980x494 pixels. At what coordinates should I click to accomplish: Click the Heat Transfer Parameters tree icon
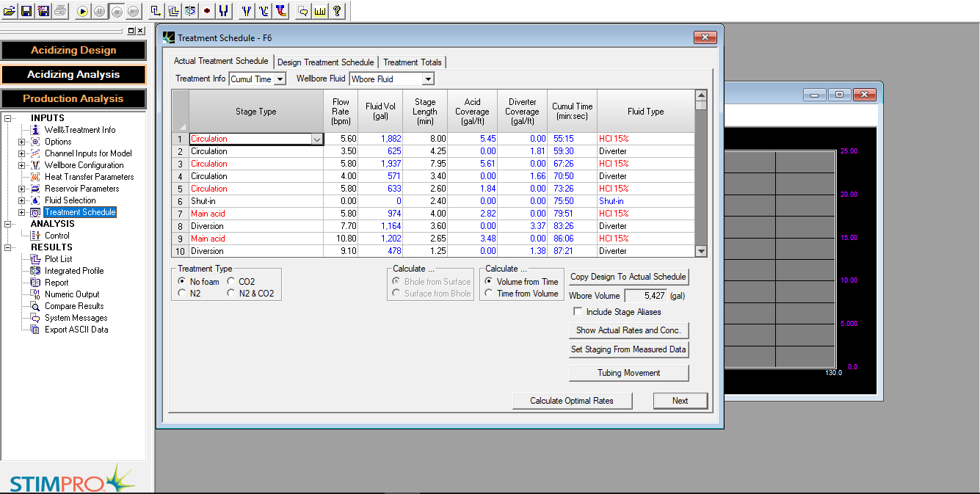point(35,177)
